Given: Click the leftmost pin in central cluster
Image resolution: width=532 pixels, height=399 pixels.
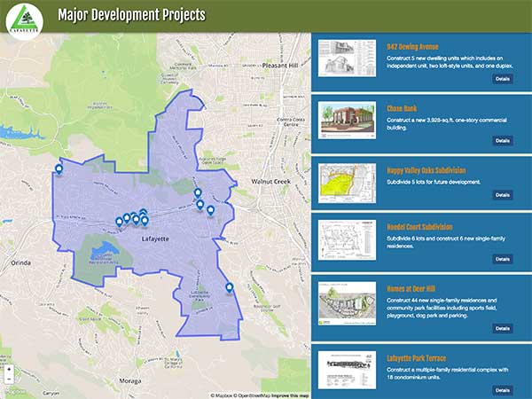Looking at the screenshot, I should (119, 222).
